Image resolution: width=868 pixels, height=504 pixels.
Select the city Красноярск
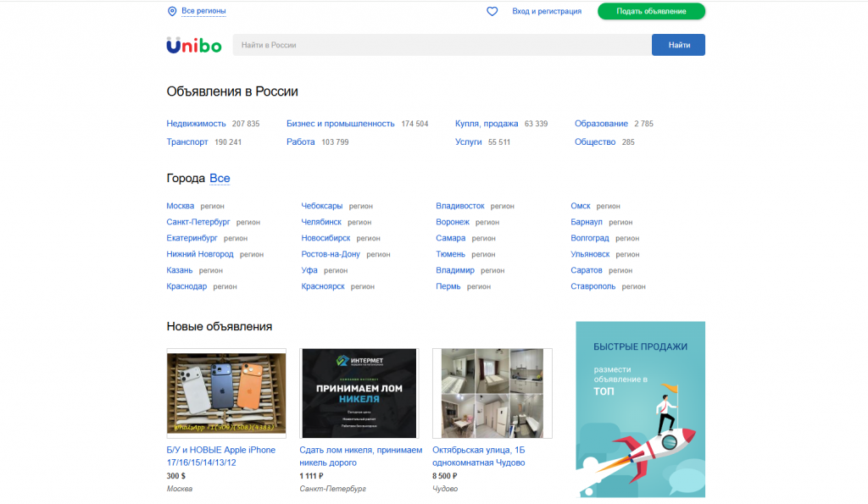[x=323, y=286]
